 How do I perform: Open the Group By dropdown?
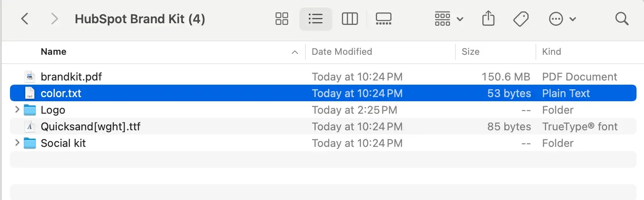pos(449,19)
